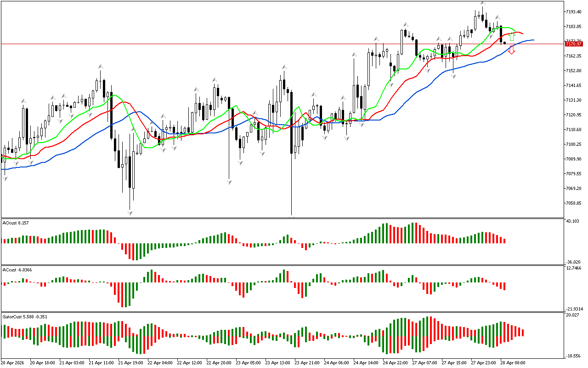Click the green up arrow signal
The height and width of the screenshot is (368, 588).
pyautogui.click(x=512, y=37)
